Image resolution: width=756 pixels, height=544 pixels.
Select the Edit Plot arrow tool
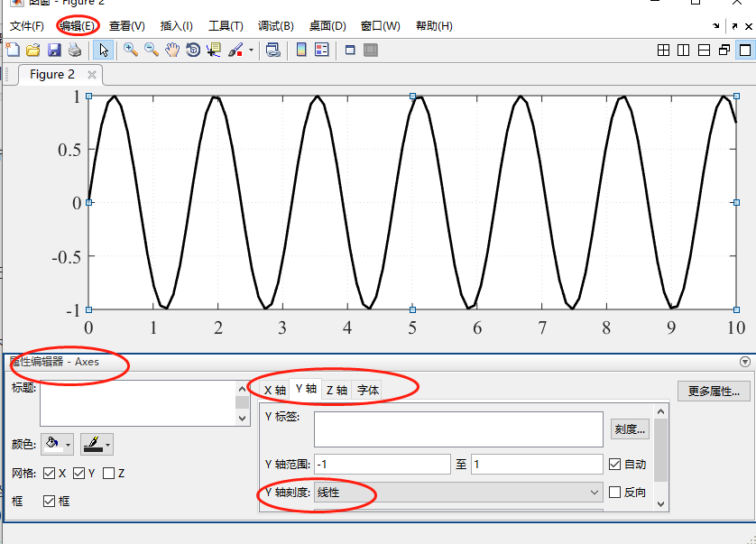tap(103, 50)
